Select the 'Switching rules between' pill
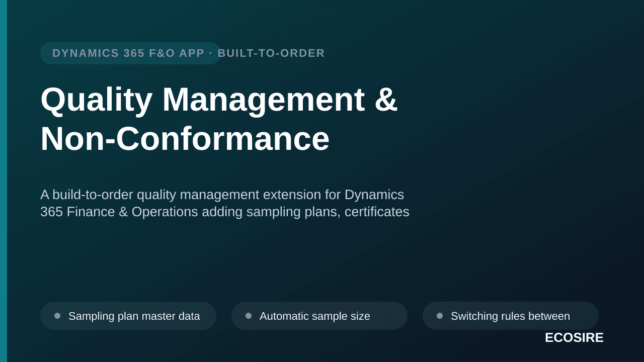Image resolution: width=644 pixels, height=362 pixels. click(511, 316)
